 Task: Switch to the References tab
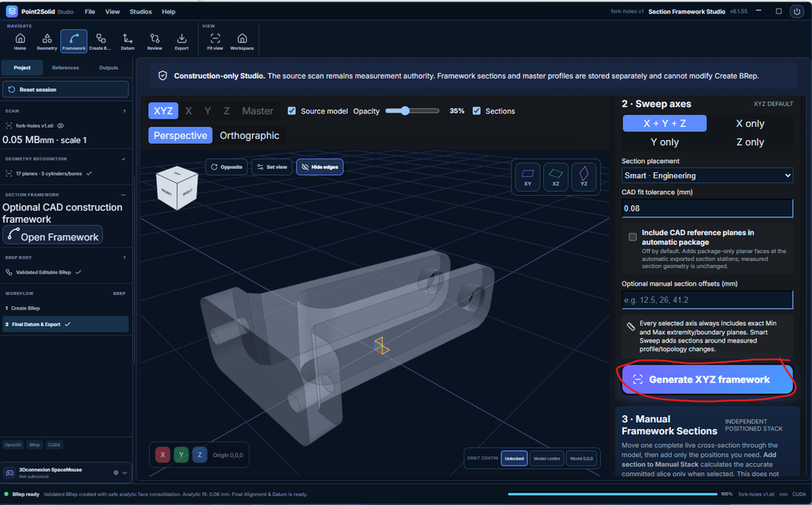coord(65,68)
